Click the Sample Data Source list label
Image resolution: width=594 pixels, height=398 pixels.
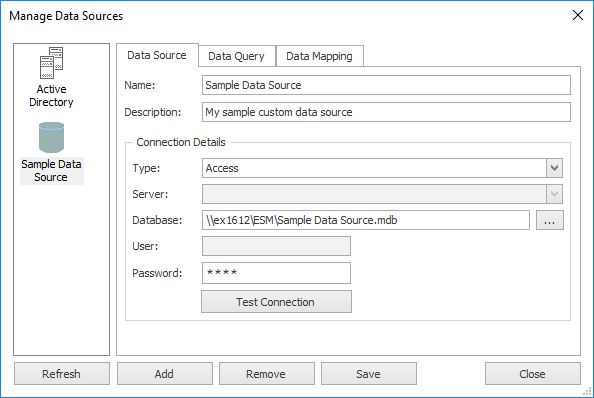pyautogui.click(x=52, y=171)
